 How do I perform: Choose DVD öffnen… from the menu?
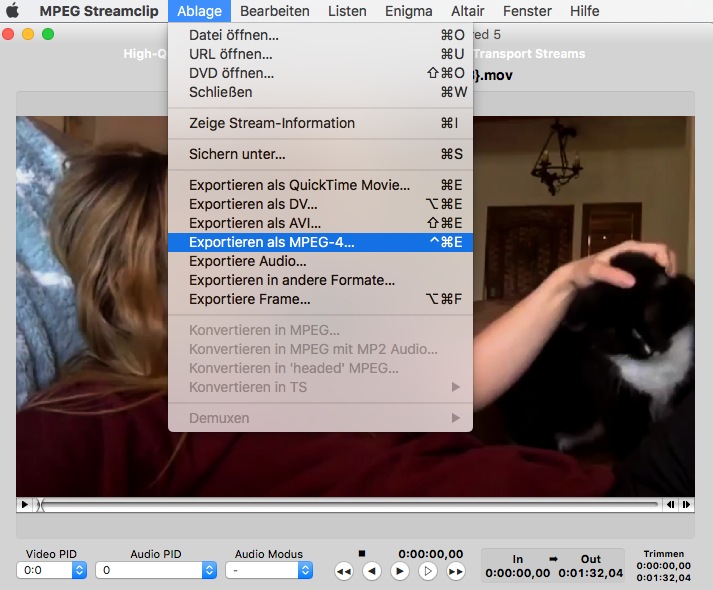[320, 73]
